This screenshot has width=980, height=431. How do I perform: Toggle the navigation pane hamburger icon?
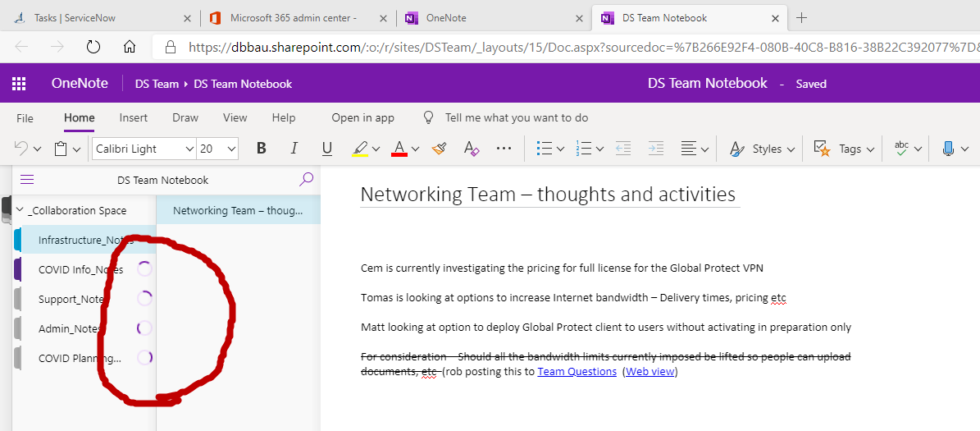pyautogui.click(x=27, y=180)
